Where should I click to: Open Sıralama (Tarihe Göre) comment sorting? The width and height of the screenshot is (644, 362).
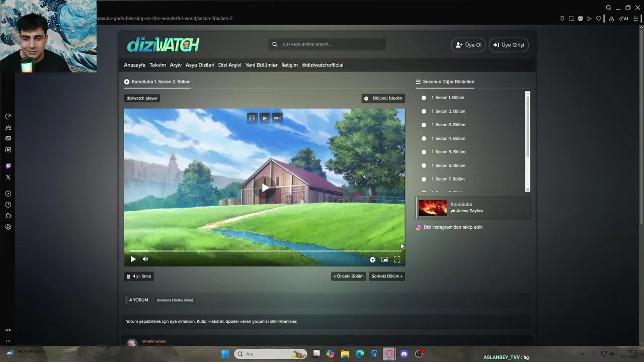point(175,300)
